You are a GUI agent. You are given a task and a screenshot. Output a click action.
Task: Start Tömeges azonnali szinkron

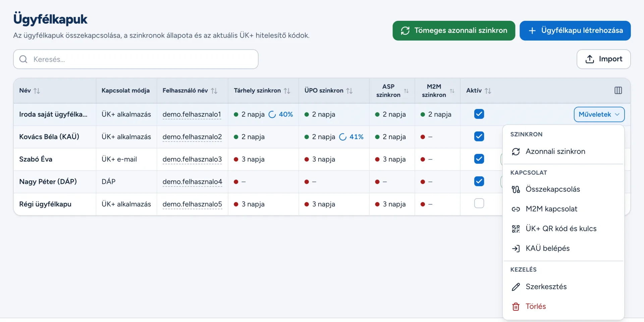454,31
